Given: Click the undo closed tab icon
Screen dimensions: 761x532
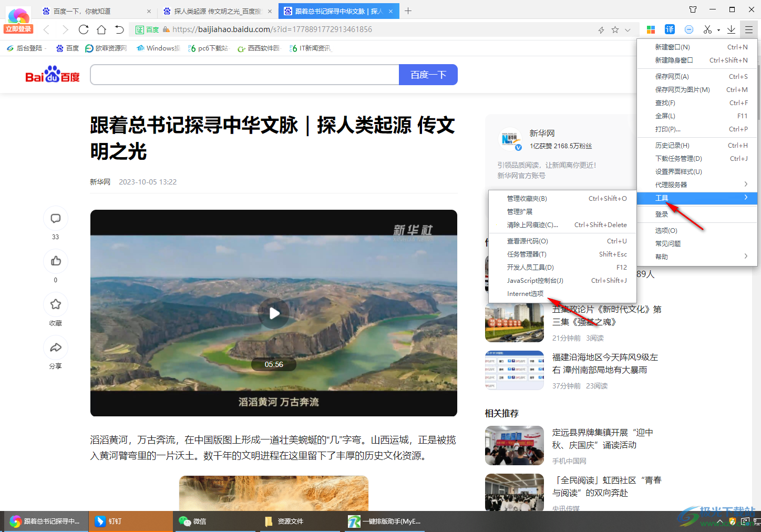Looking at the screenshot, I should pos(119,29).
